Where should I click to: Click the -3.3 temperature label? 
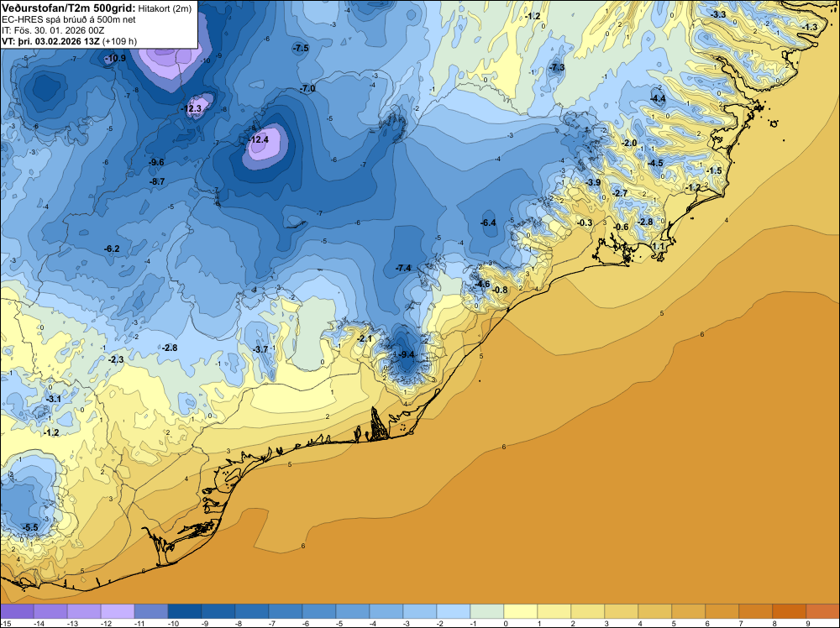(718, 14)
